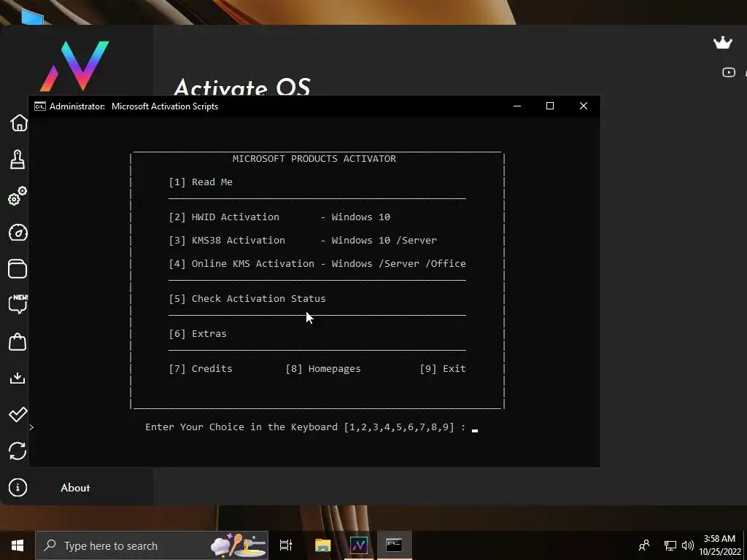The height and width of the screenshot is (560, 747).
Task: Select the 'Activate OS' page heading
Action: (242, 87)
